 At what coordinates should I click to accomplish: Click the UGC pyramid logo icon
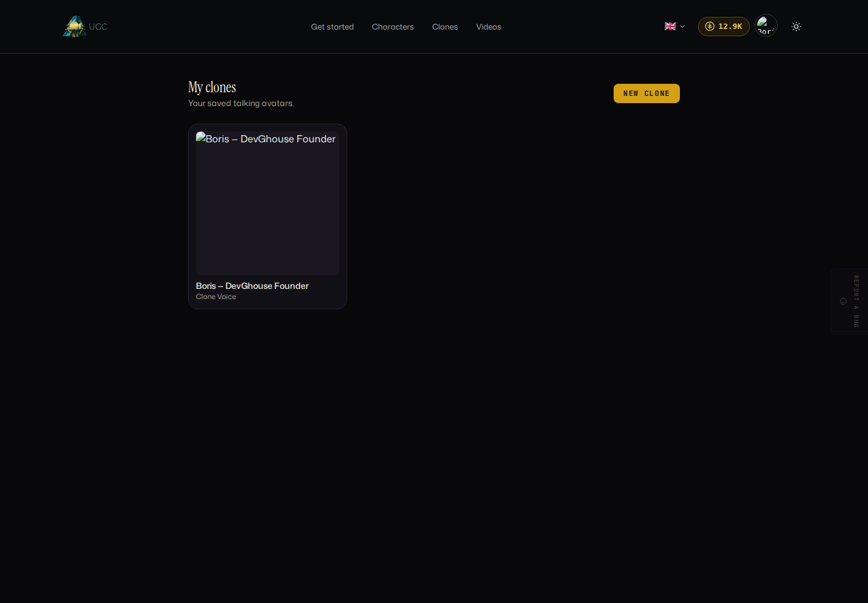(x=75, y=27)
